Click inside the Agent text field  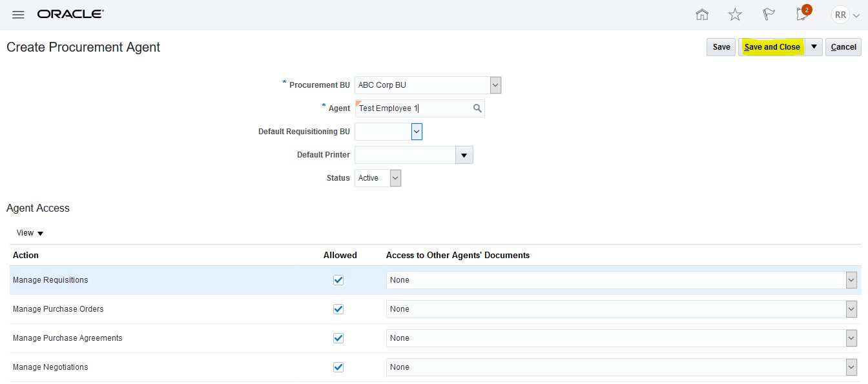pyautogui.click(x=413, y=108)
